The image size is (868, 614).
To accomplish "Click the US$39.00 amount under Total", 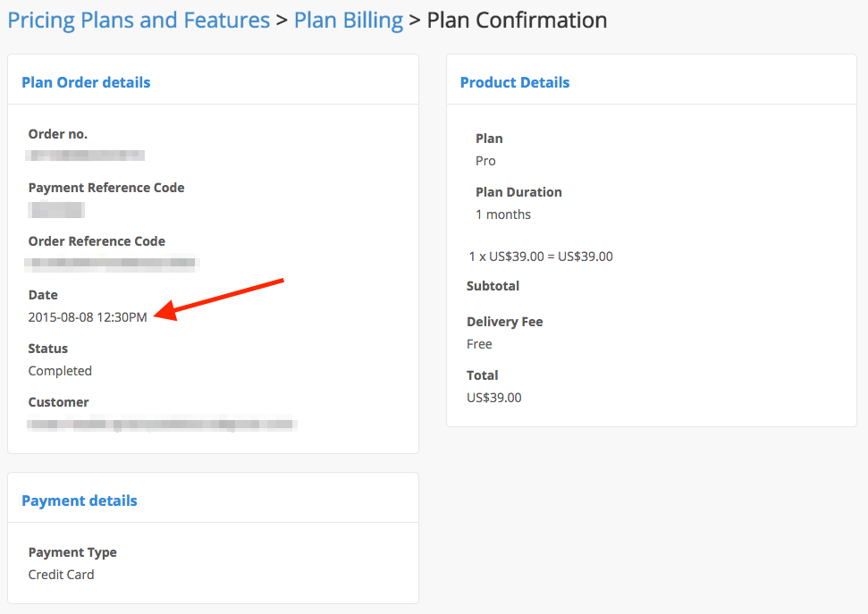I will (x=493, y=398).
